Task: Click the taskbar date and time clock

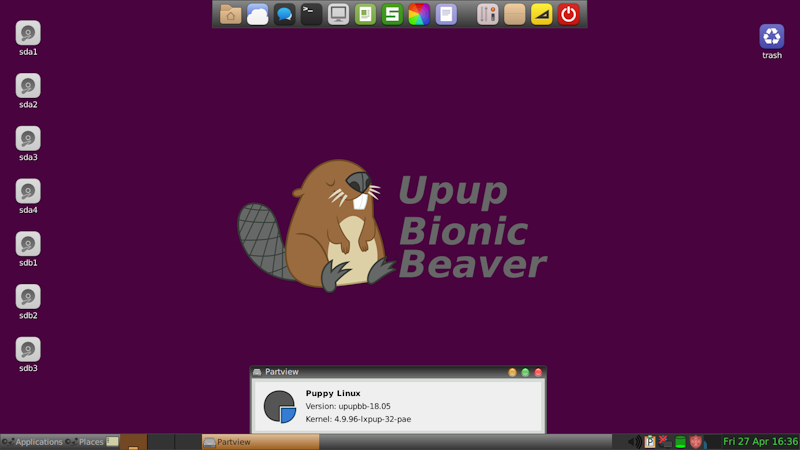Action: 760,442
